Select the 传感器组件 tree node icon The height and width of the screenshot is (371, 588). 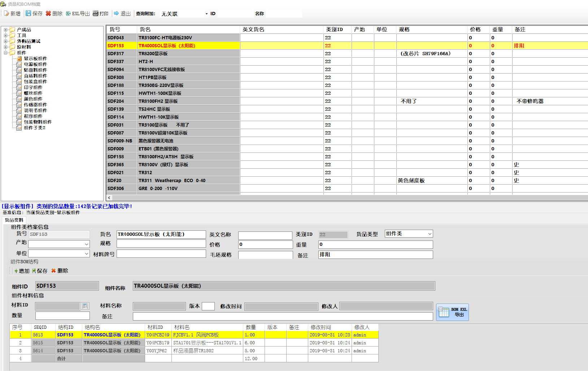(x=19, y=105)
